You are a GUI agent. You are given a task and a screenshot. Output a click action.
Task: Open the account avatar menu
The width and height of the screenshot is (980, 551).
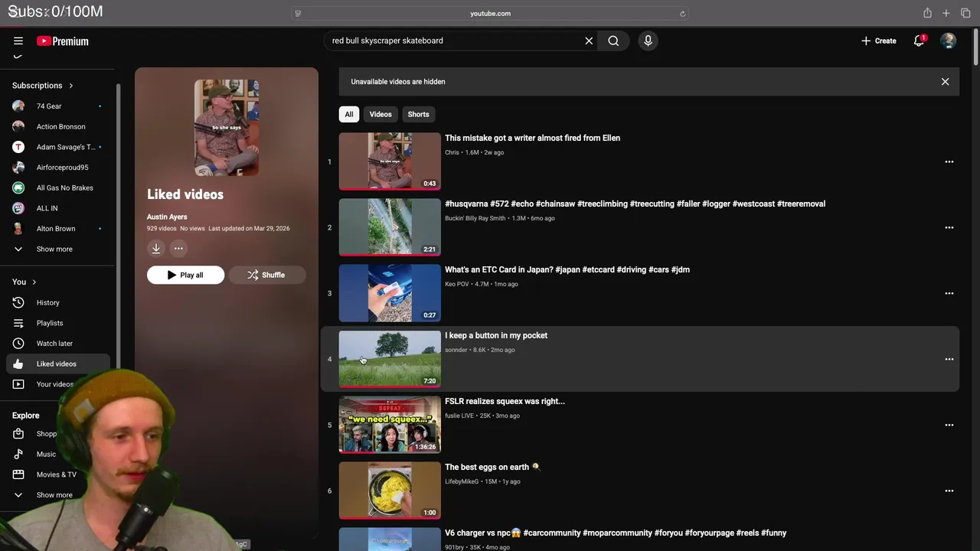pos(949,41)
